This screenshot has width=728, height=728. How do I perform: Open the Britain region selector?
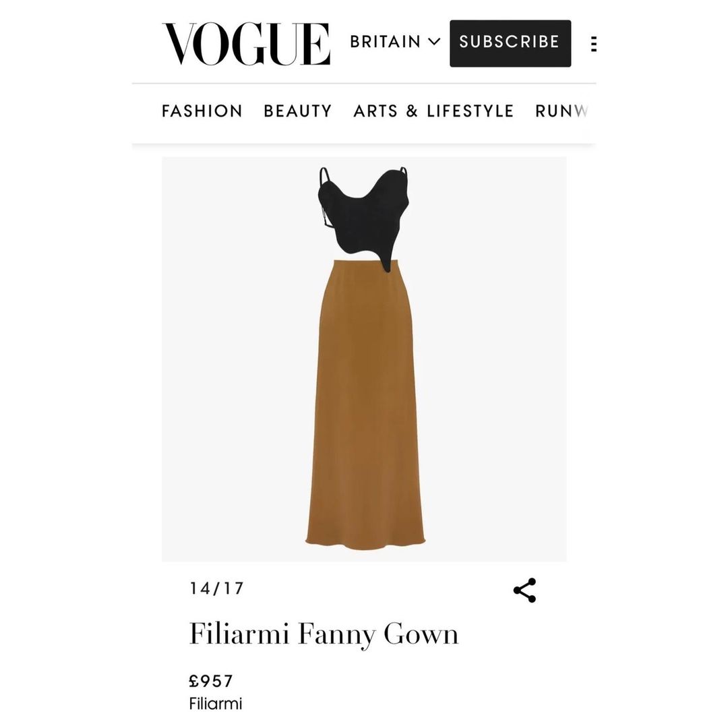[x=394, y=42]
